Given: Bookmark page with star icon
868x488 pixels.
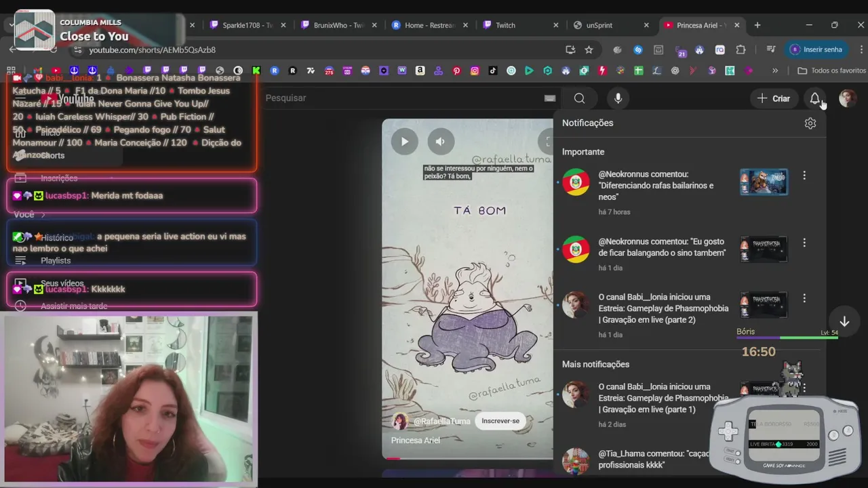Looking at the screenshot, I should 589,49.
